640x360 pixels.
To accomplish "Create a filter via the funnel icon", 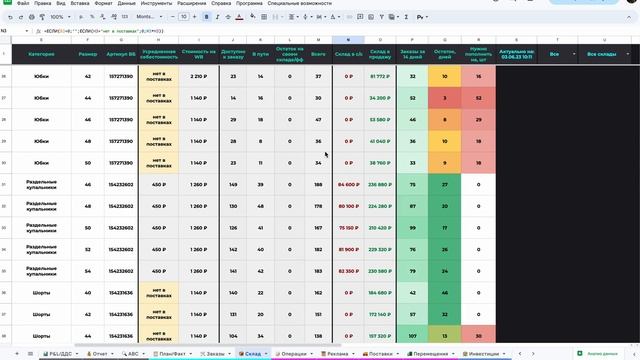I will pos(381,17).
